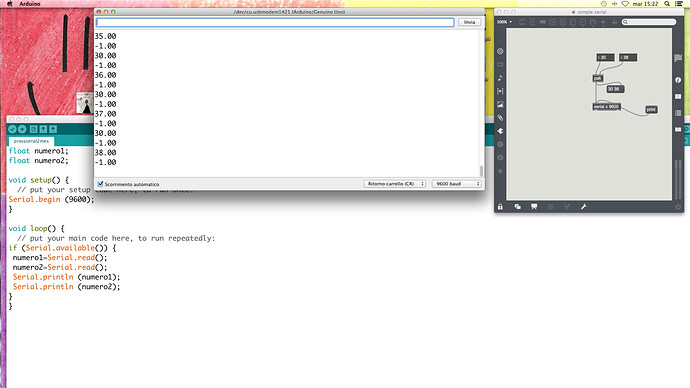Toggle the patcher lock icon in Max

500,207
